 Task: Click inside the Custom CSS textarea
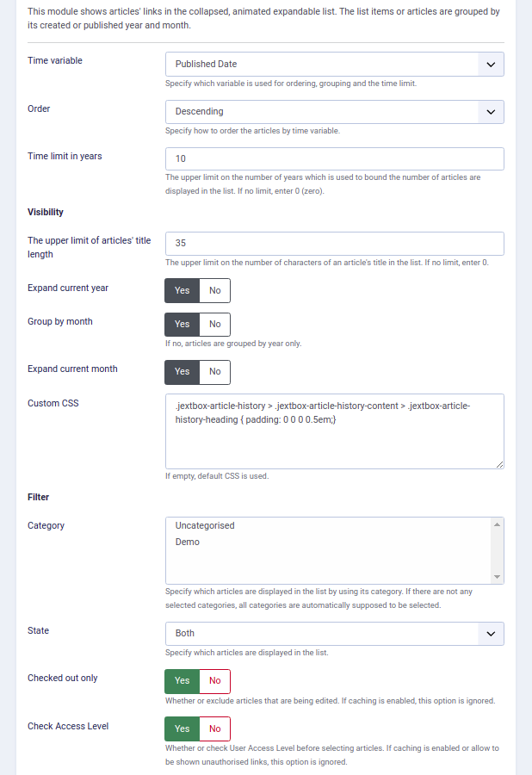[x=334, y=431]
